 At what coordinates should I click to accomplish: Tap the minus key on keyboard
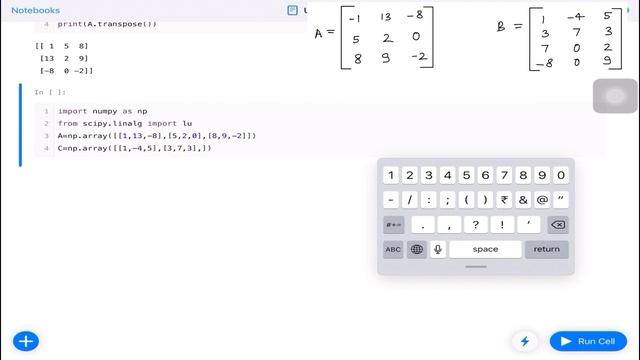[x=391, y=200]
